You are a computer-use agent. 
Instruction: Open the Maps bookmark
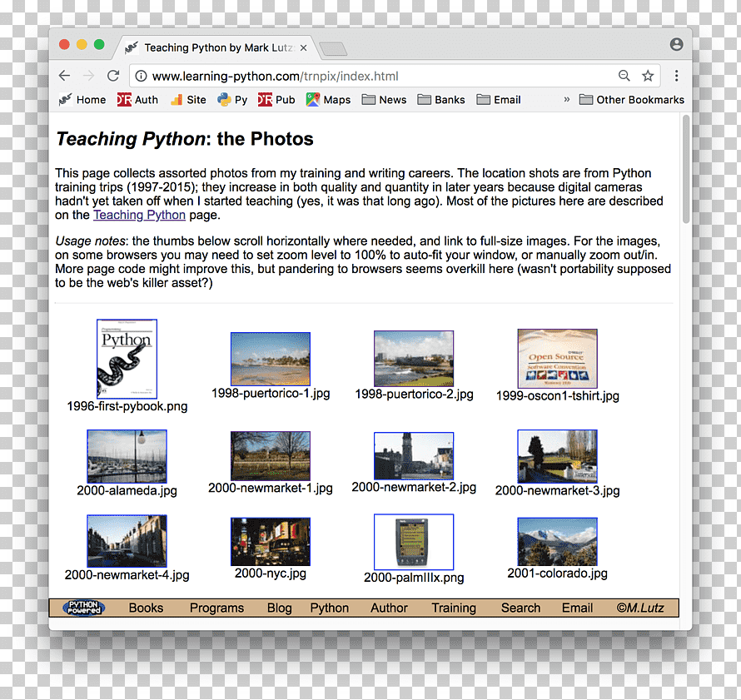click(x=328, y=100)
